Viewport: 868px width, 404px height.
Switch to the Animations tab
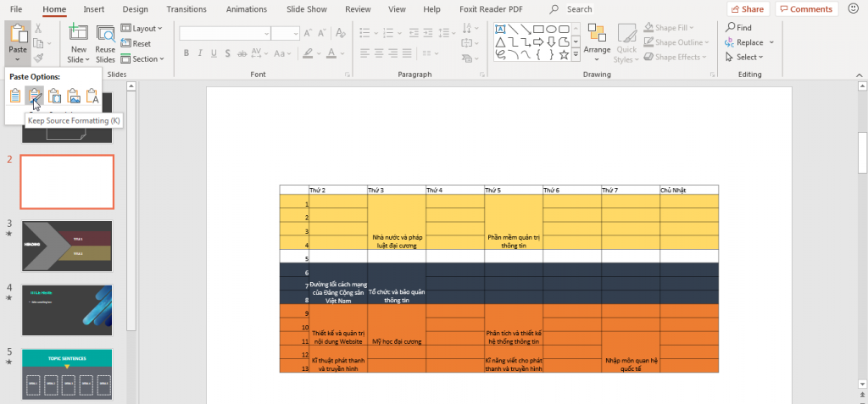coord(247,9)
